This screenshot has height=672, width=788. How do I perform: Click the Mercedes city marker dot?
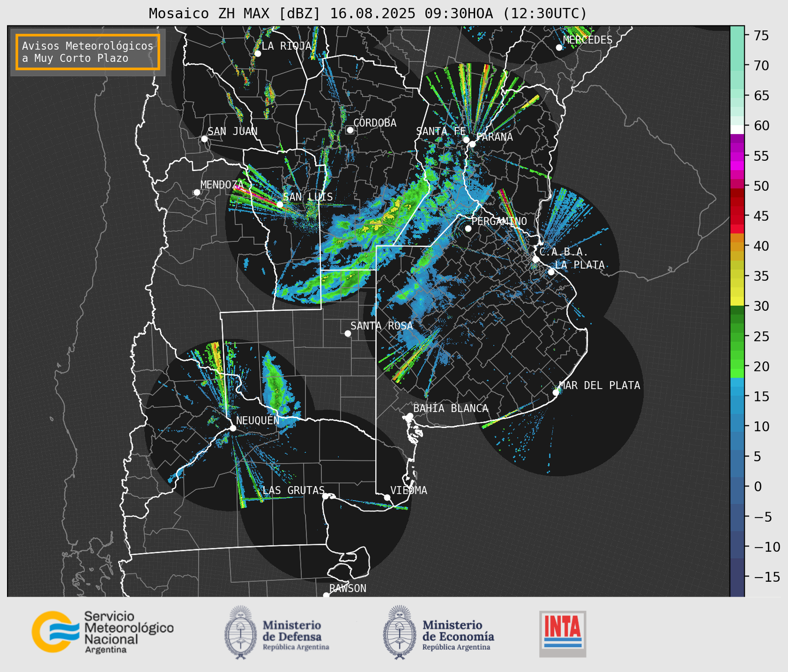point(559,48)
